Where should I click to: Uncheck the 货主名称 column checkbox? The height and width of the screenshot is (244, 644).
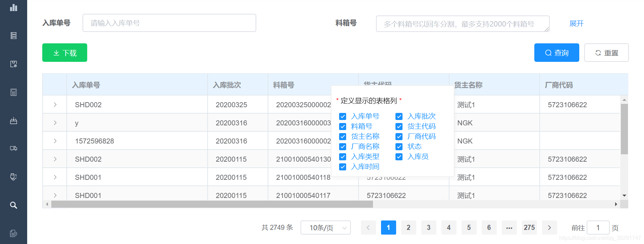[342, 136]
